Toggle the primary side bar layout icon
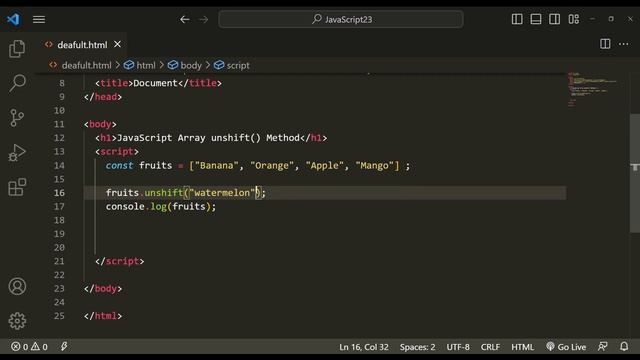640x360 pixels. pos(517,19)
